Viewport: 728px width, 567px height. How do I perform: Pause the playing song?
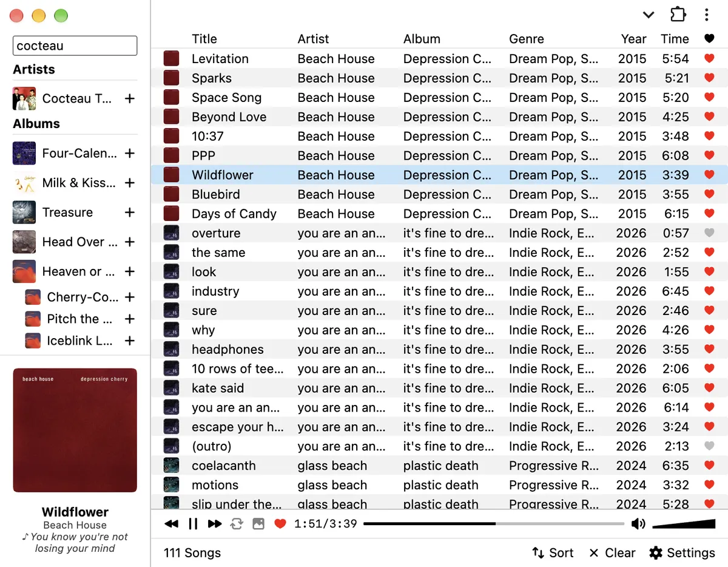tap(193, 524)
